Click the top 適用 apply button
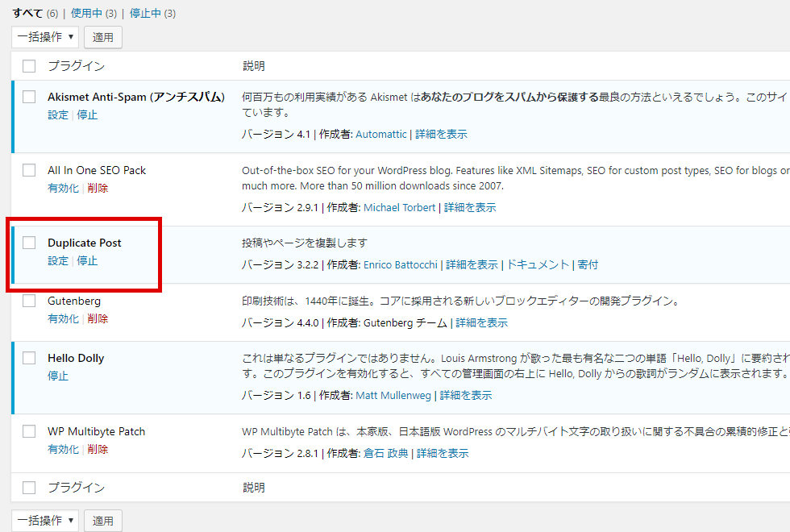 [103, 36]
